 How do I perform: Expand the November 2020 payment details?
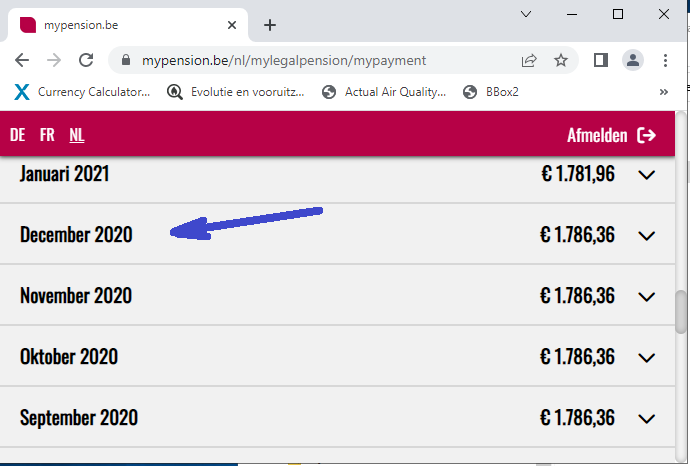pyautogui.click(x=646, y=297)
